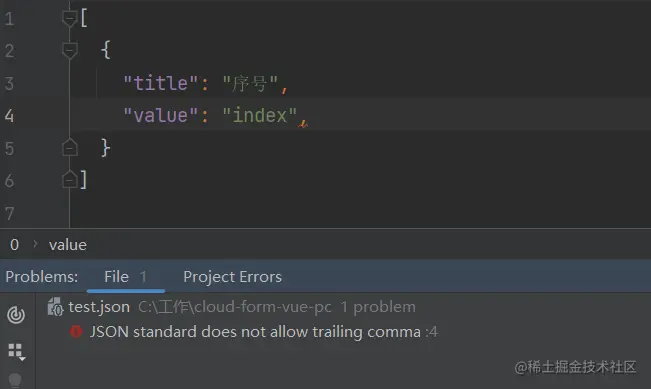
Task: Collapse the object fold marker on line 2
Action: (69, 51)
